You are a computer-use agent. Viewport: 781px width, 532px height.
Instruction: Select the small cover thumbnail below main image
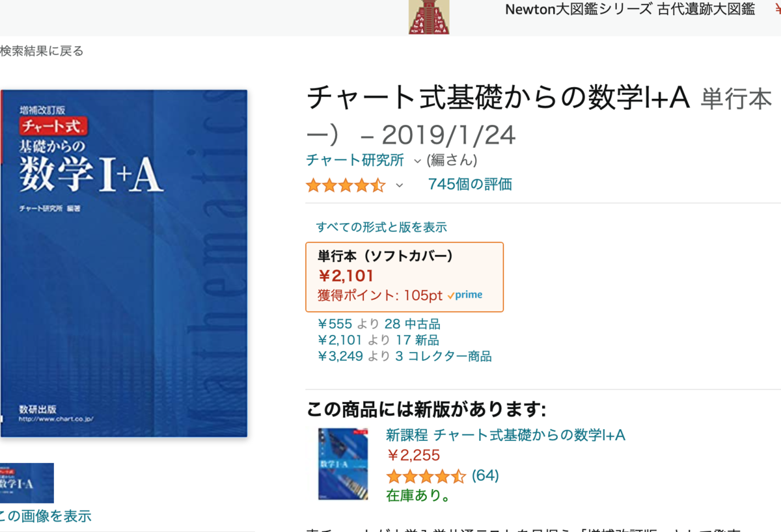27,483
